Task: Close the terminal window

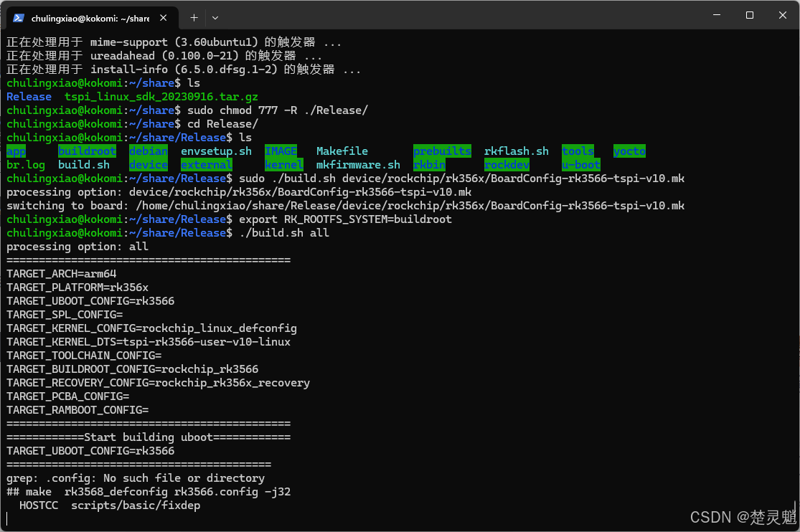Action: click(x=783, y=15)
